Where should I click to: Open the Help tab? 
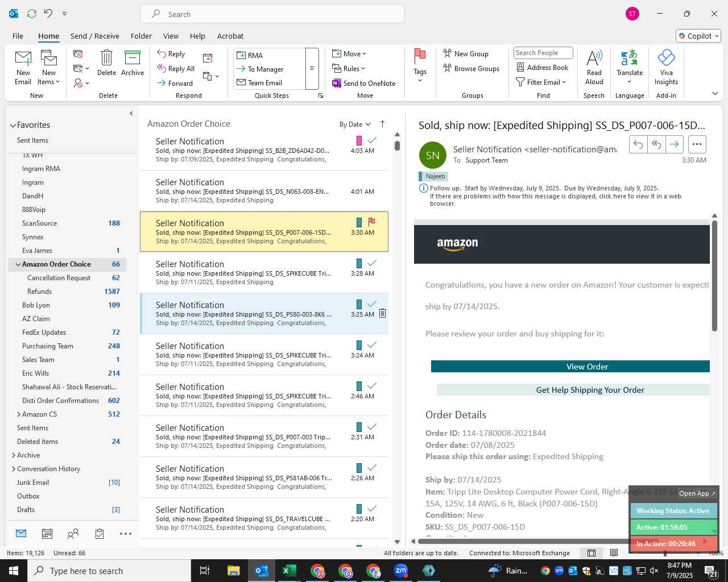(197, 36)
